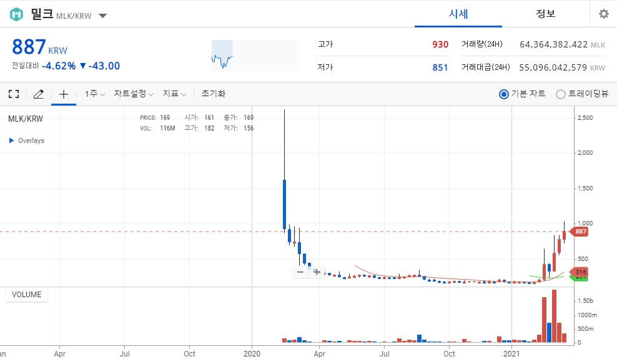Click the MLK/KRW chart label

click(26, 119)
